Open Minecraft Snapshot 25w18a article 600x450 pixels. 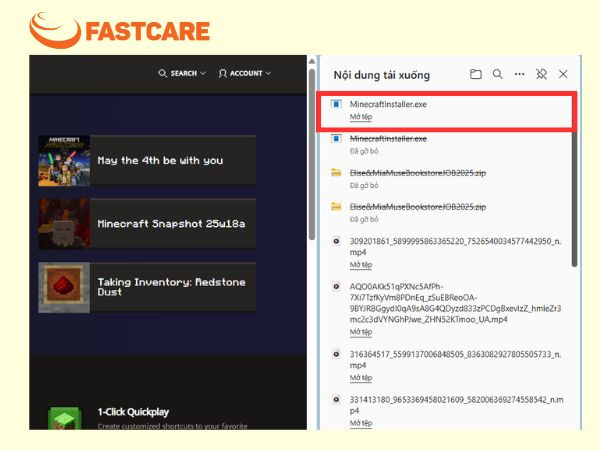pos(147,223)
